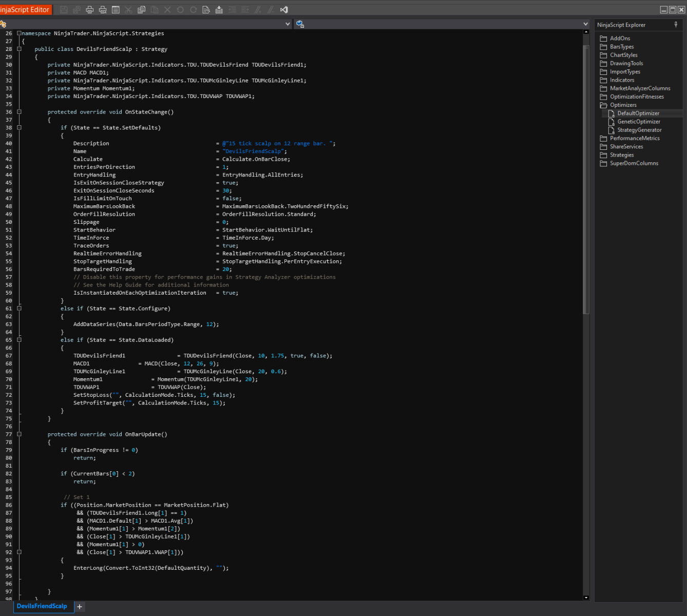Open the right member navigation dropdown
This screenshot has width=687, height=616.
[x=585, y=24]
